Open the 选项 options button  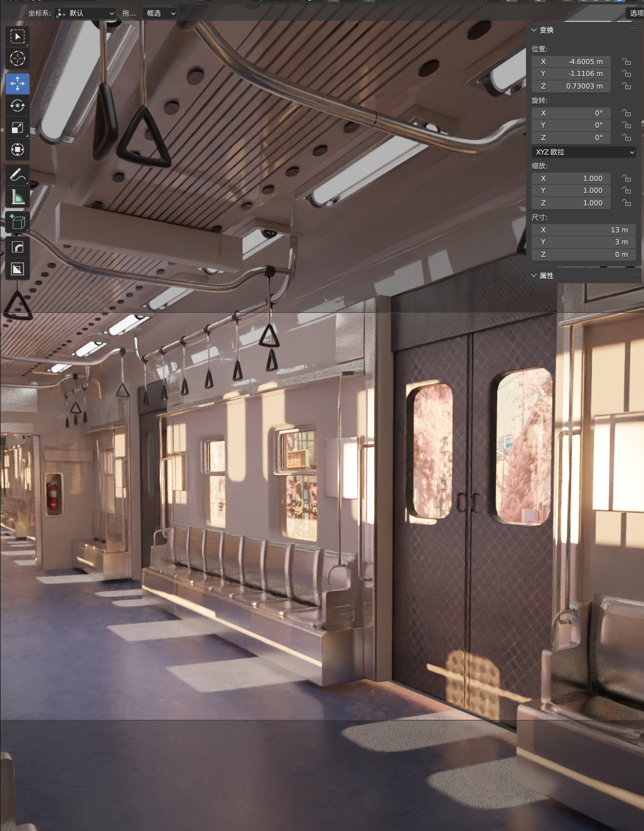[635, 13]
